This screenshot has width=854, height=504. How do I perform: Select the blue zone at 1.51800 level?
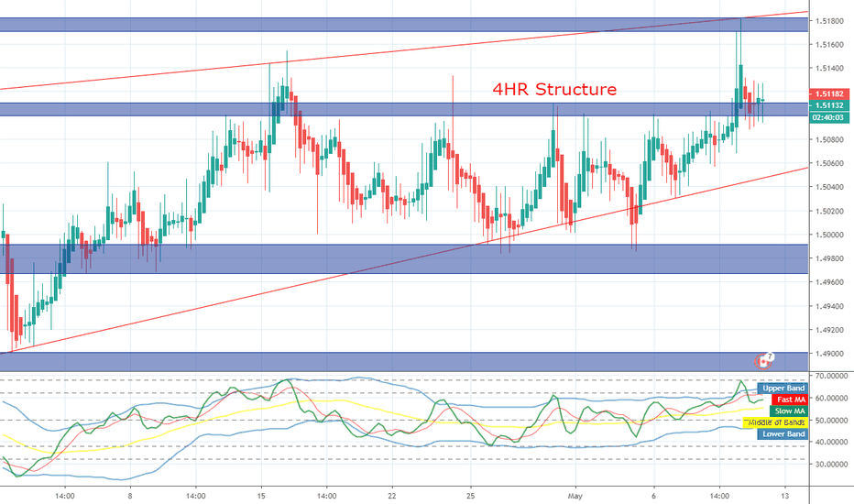pyautogui.click(x=404, y=25)
